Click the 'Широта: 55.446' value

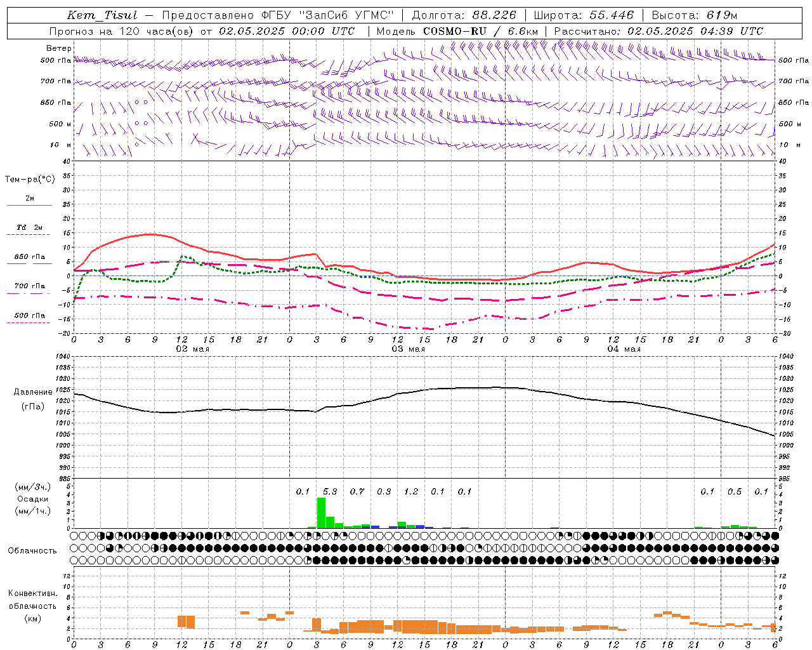click(x=584, y=15)
